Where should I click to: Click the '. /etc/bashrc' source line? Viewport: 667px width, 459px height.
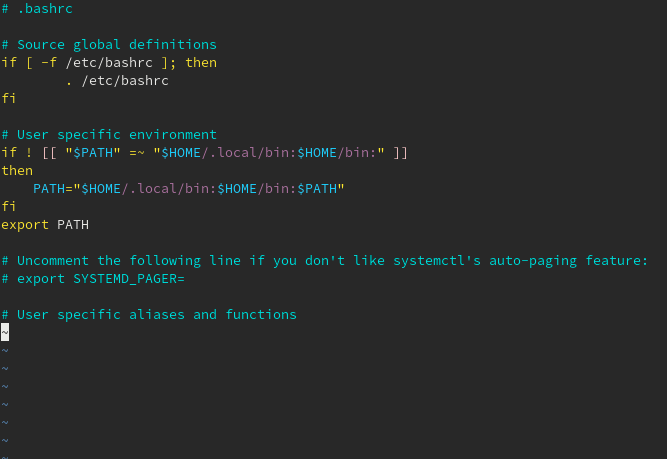coord(117,81)
